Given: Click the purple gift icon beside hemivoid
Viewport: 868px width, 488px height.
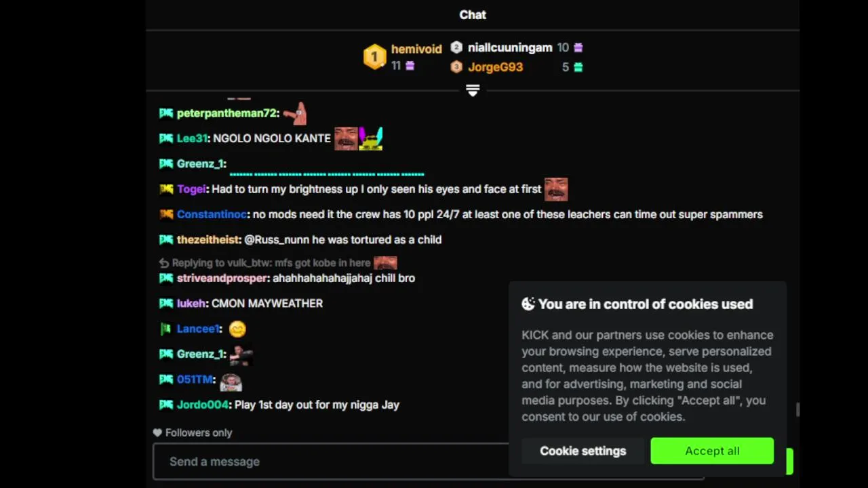Looking at the screenshot, I should [x=410, y=66].
